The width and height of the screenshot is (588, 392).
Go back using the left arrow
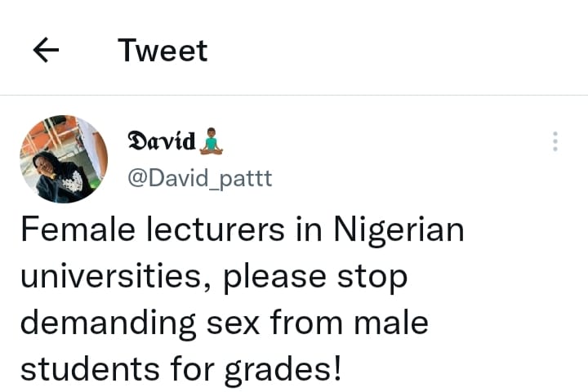[x=46, y=51]
